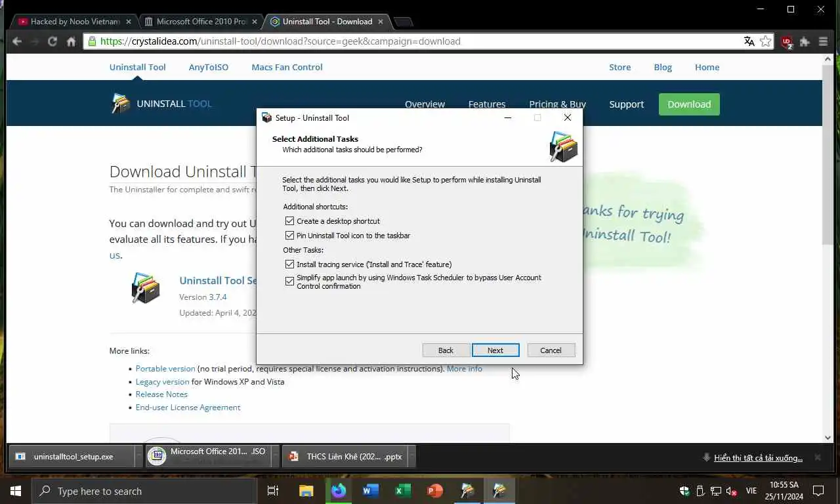The width and height of the screenshot is (840, 504).
Task: Open the uBlock Origin extension icon
Action: point(787,42)
